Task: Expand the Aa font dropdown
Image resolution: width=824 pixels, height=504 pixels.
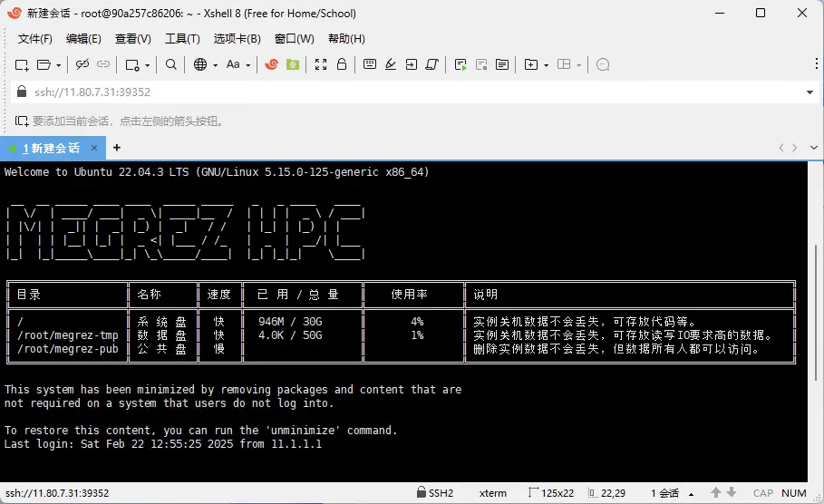Action: pyautogui.click(x=247, y=65)
